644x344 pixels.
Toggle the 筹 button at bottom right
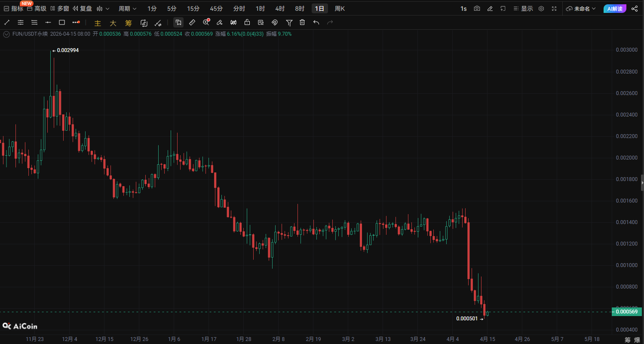(628, 340)
